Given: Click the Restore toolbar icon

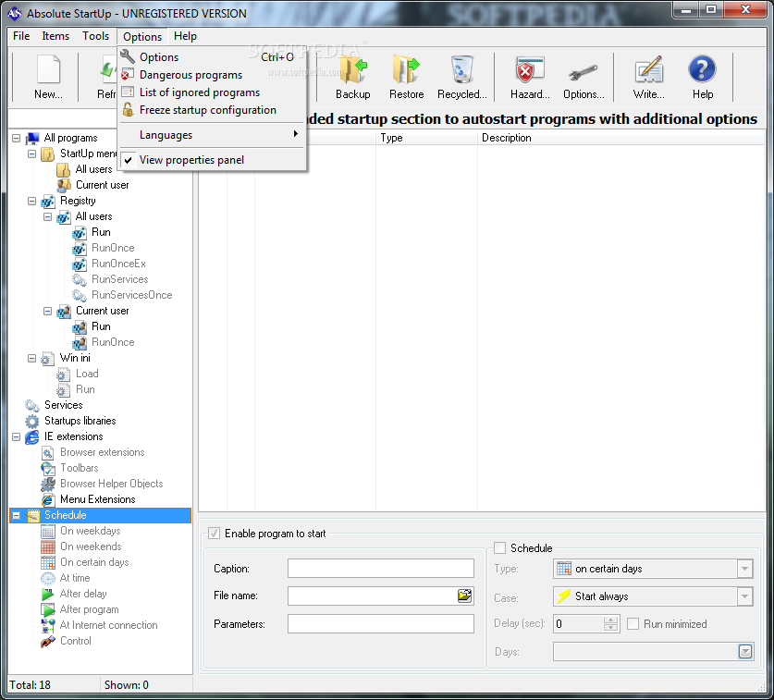Looking at the screenshot, I should pyautogui.click(x=406, y=69).
